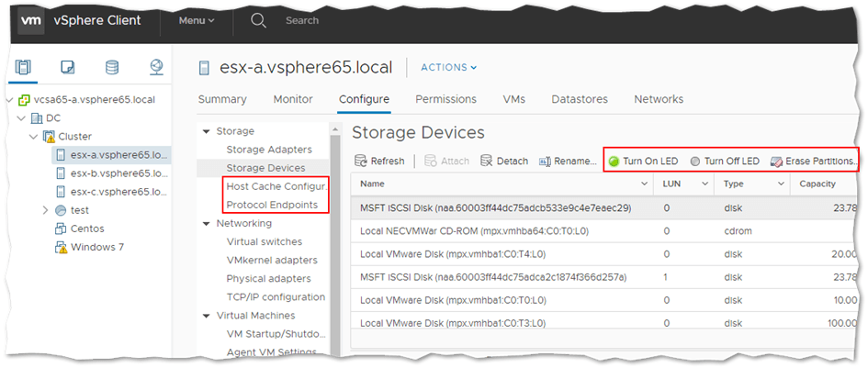Click the vCenter server icon for vcsa65-a

click(x=24, y=100)
